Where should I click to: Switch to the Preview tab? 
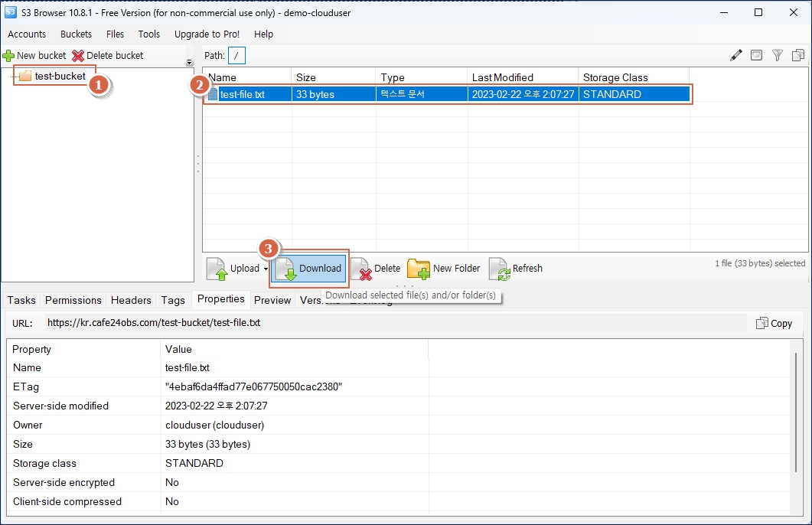tap(272, 300)
